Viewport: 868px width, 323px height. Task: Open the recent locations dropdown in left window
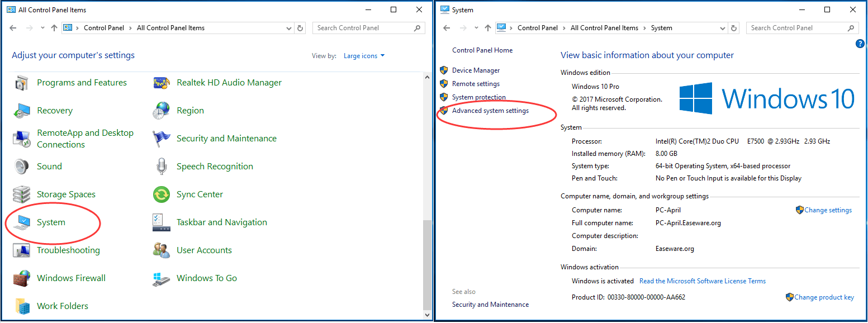click(42, 28)
